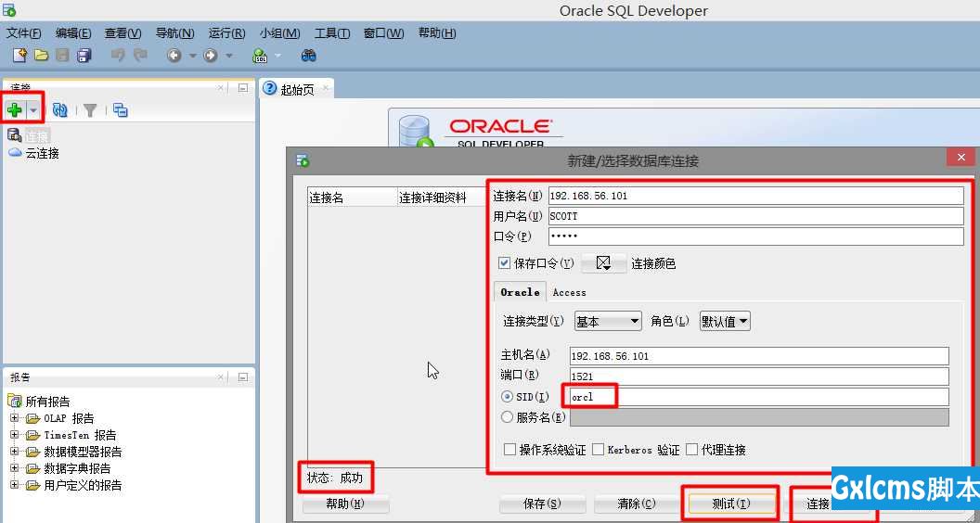
Task: Click into the 连接名 input field
Action: tap(756, 196)
